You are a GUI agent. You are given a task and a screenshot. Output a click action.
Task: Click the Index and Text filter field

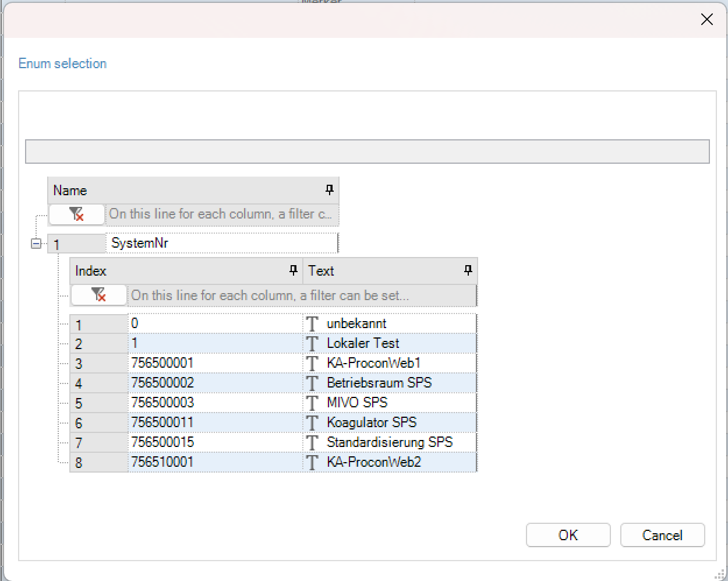[x=302, y=295]
